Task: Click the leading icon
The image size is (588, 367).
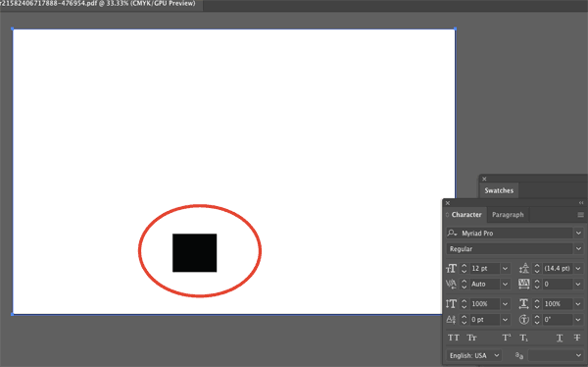Action: (524, 268)
